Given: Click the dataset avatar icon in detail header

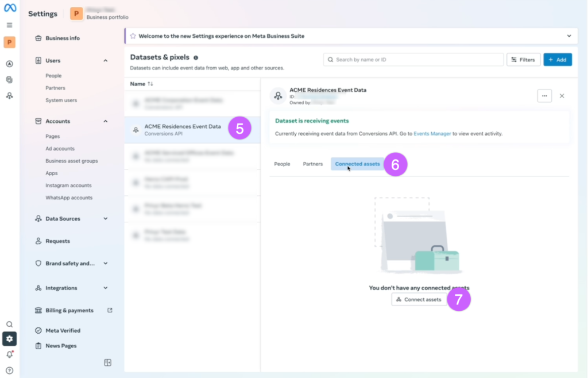Looking at the screenshot, I should tap(278, 96).
